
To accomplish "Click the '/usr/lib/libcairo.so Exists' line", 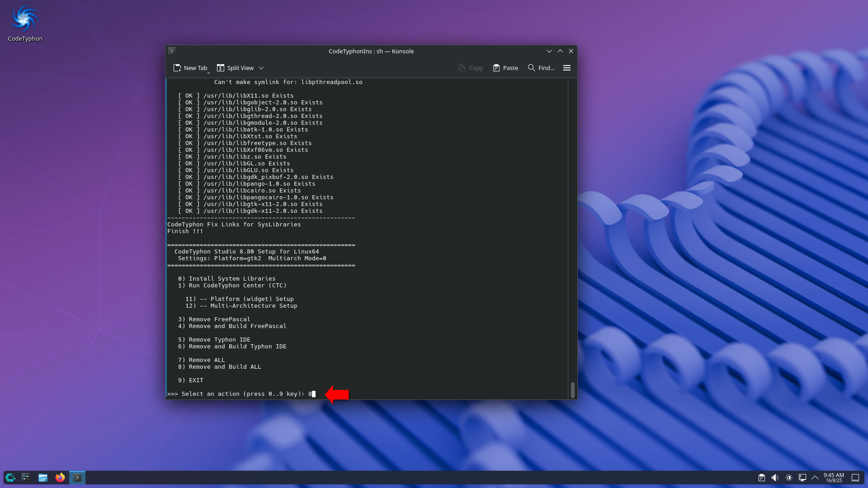I will [x=240, y=191].
